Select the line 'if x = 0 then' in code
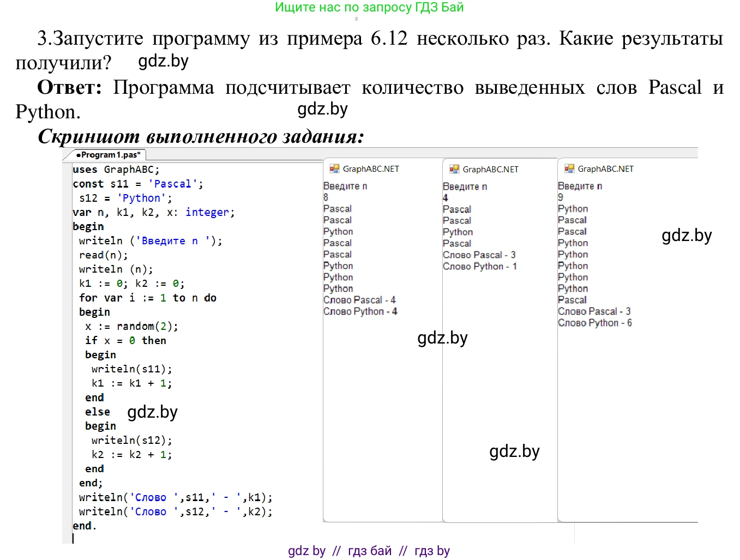740x560 pixels. [125, 340]
